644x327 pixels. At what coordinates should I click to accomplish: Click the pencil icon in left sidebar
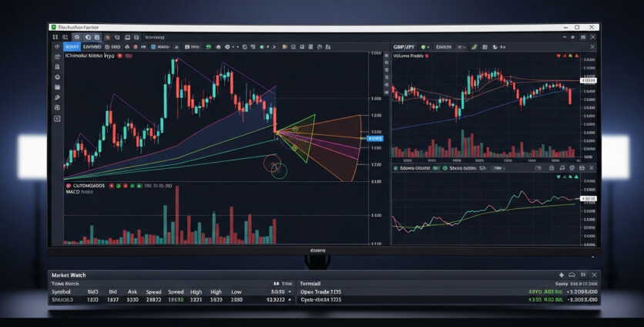point(57,97)
